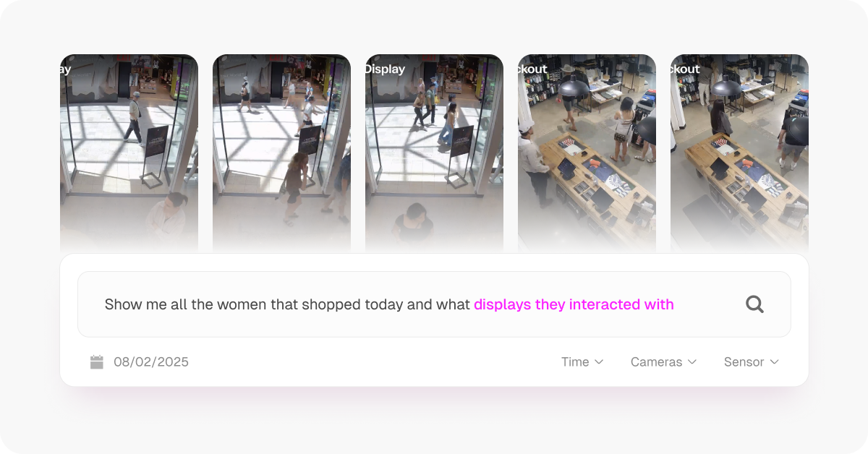Click the pink "displays they interacted with" text
Image resolution: width=868 pixels, height=454 pixels.
click(574, 304)
